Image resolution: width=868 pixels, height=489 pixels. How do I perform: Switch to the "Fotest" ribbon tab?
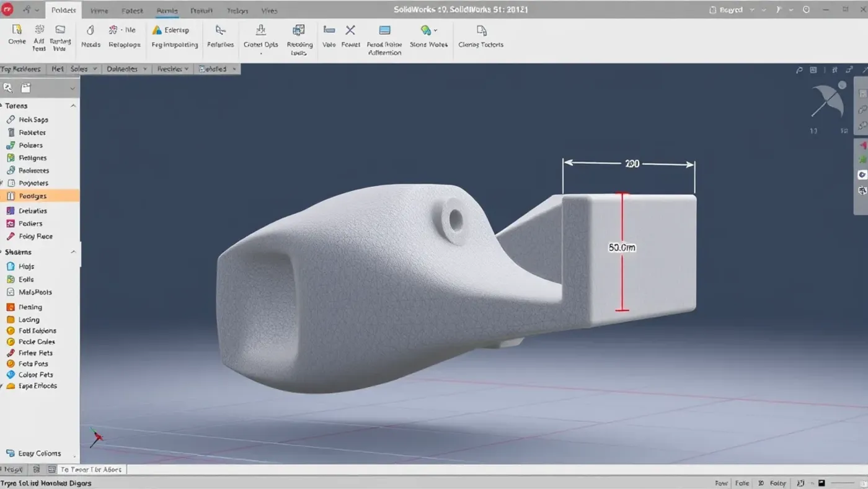[132, 11]
